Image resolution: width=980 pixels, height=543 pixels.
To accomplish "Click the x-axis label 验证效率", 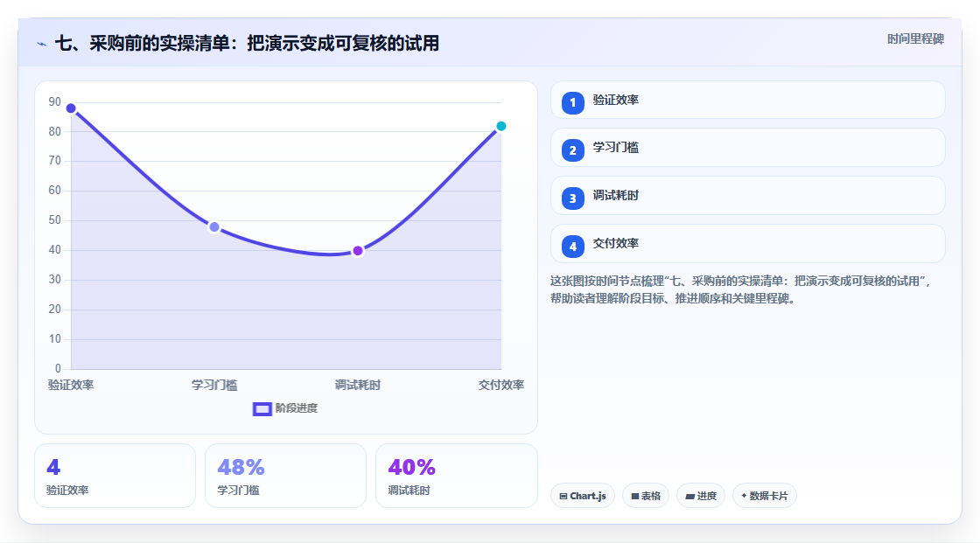I will pyautogui.click(x=71, y=385).
